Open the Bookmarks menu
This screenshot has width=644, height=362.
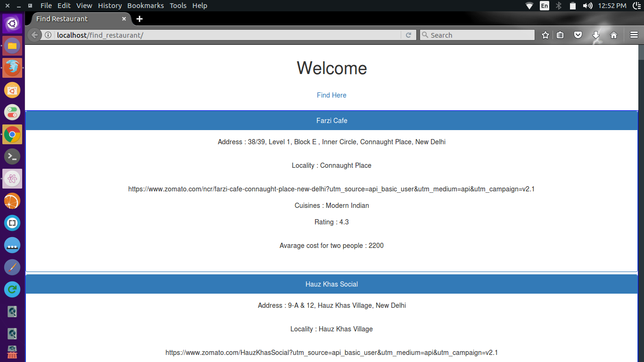pyautogui.click(x=146, y=6)
